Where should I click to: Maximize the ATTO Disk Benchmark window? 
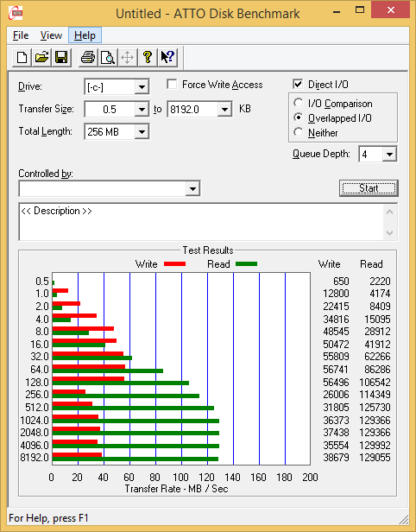(360, 10)
